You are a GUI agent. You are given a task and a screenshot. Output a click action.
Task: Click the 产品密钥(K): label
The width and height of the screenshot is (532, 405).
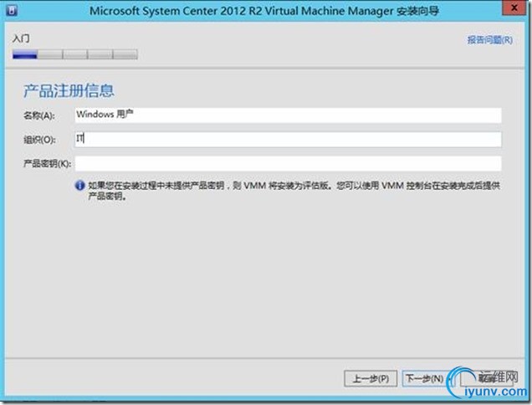pyautogui.click(x=47, y=164)
